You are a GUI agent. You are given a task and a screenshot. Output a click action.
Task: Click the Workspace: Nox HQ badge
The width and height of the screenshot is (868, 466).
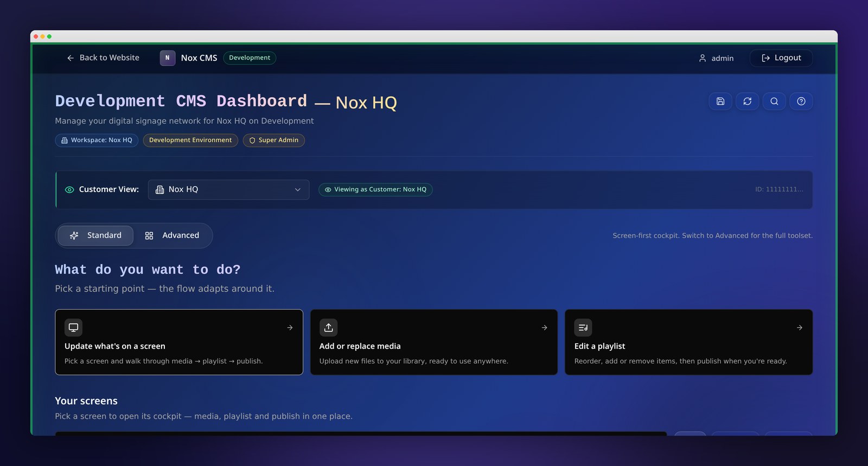tap(97, 141)
